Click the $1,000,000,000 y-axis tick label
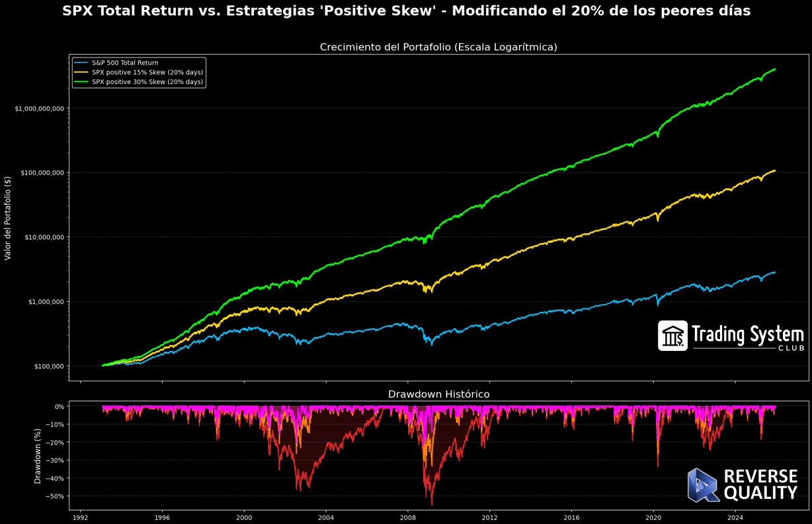This screenshot has height=524, width=812. (x=39, y=108)
